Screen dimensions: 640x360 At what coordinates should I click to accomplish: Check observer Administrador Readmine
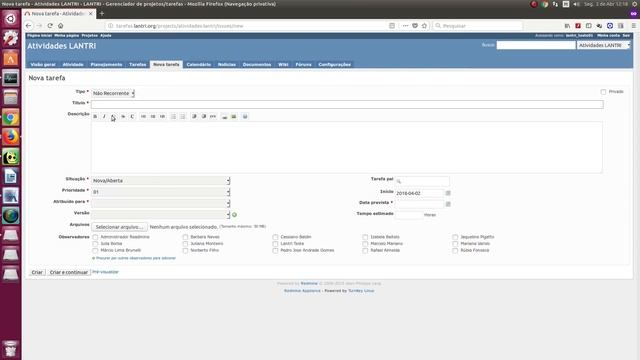click(95, 237)
